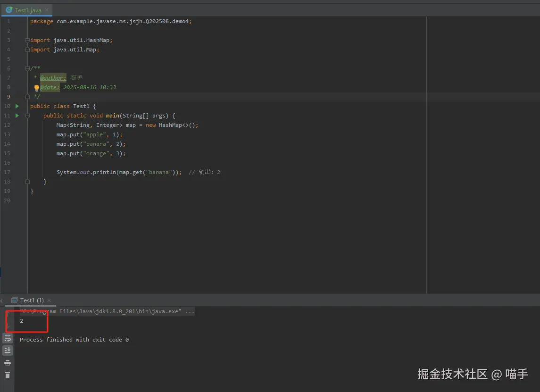Collapse fold marker at java.util.Map import

coord(27,50)
